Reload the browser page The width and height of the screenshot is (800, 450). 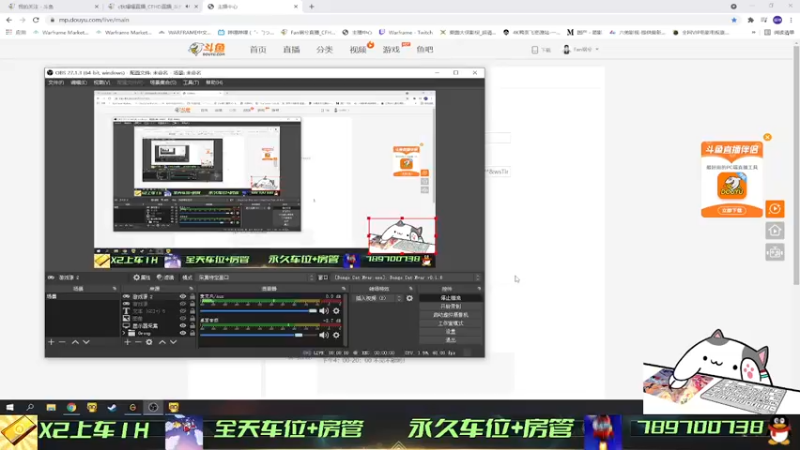coord(36,20)
